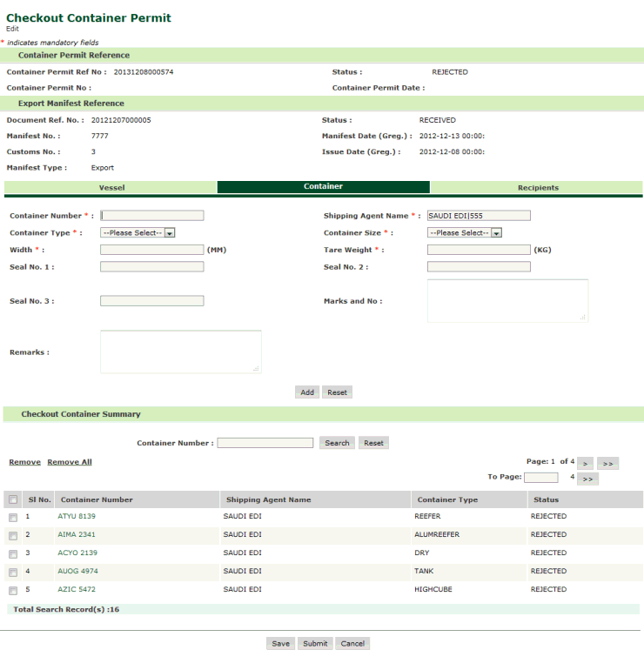Check the box for container ATYU 8139
Image resolution: width=644 pixels, height=670 pixels.
[13, 517]
